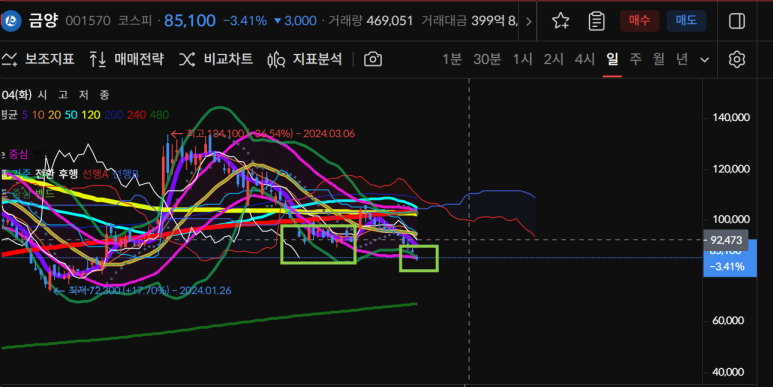Screen dimensions: 773x387
Task: Click current price 85,100 in header
Action: pos(190,21)
